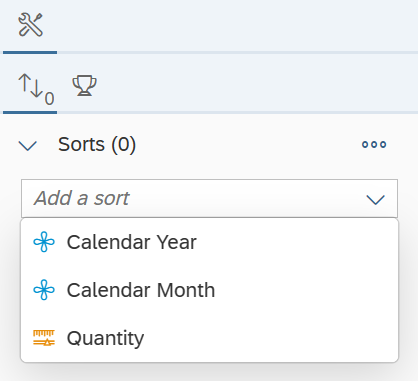The width and height of the screenshot is (418, 381).
Task: Toggle the Add a sort dropdown arrow
Action: pyautogui.click(x=376, y=199)
